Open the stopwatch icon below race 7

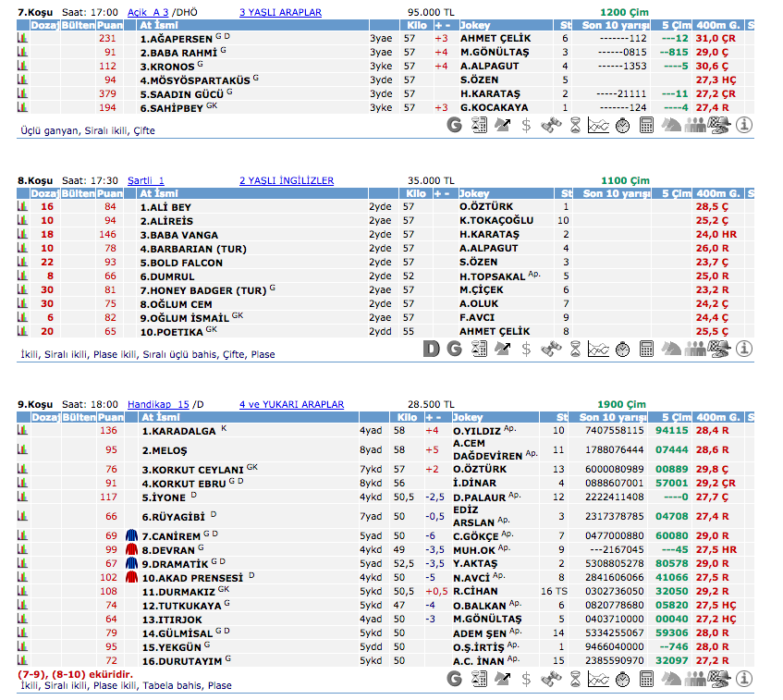pos(623,125)
